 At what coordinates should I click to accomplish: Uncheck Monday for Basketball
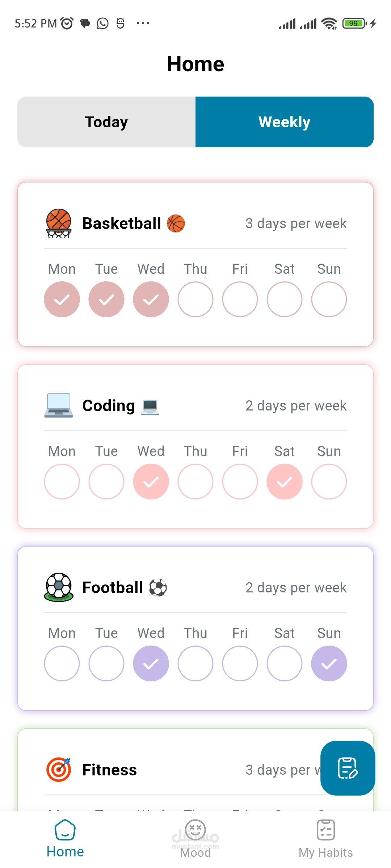(x=62, y=299)
